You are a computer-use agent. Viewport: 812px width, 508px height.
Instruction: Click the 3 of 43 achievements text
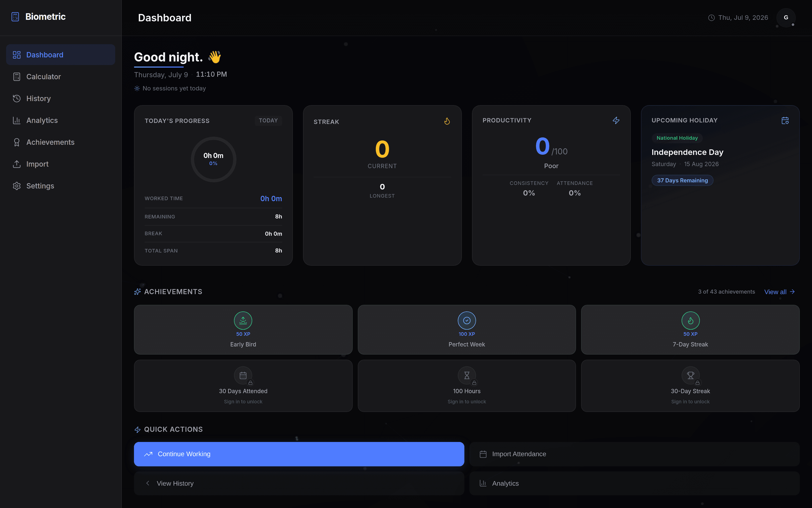coord(726,292)
